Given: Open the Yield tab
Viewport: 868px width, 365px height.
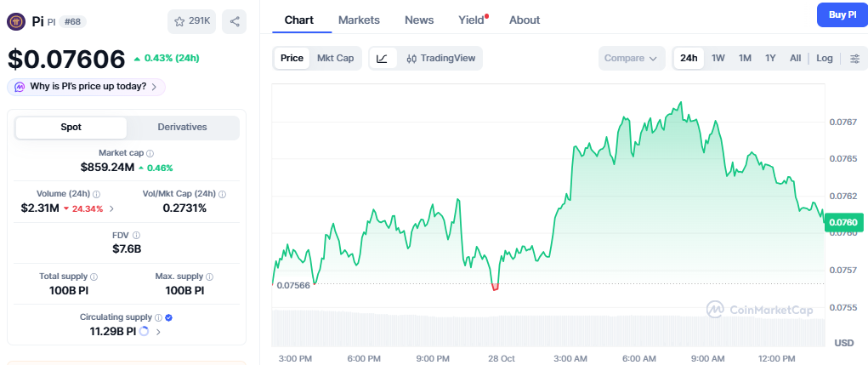Looking at the screenshot, I should tap(472, 20).
